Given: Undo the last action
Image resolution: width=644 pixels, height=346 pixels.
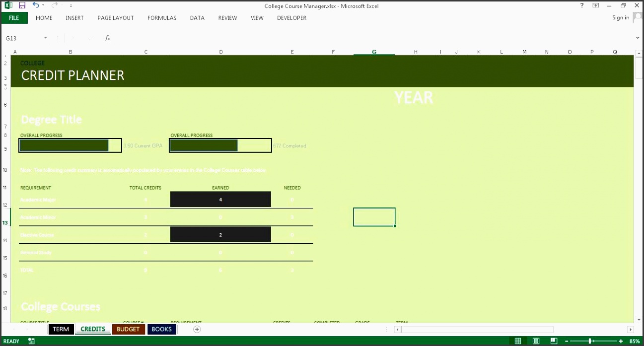Looking at the screenshot, I should coord(36,5).
